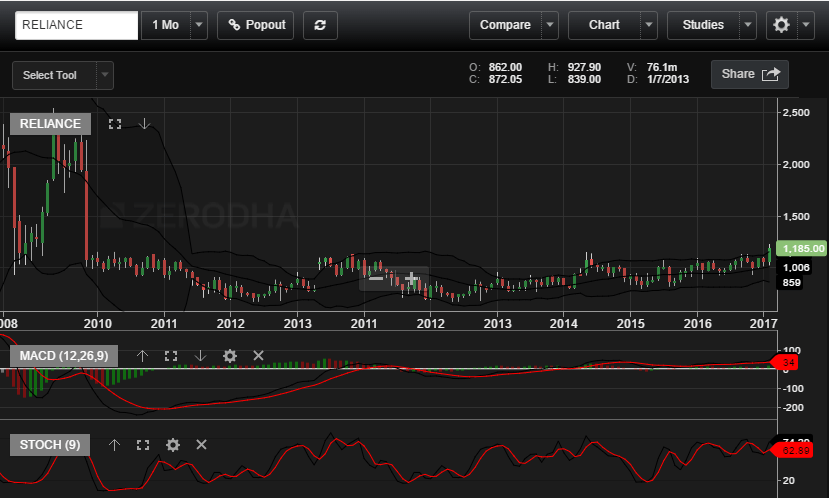Viewport: 829px width, 498px height.
Task: Zoom in using the plus chart control
Action: (411, 279)
